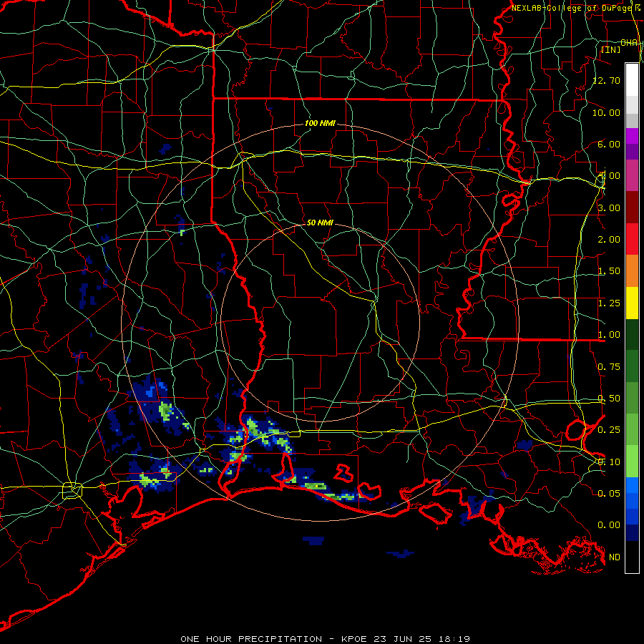Click the 1.00 legend value
This screenshot has height=644, width=644.
(609, 335)
